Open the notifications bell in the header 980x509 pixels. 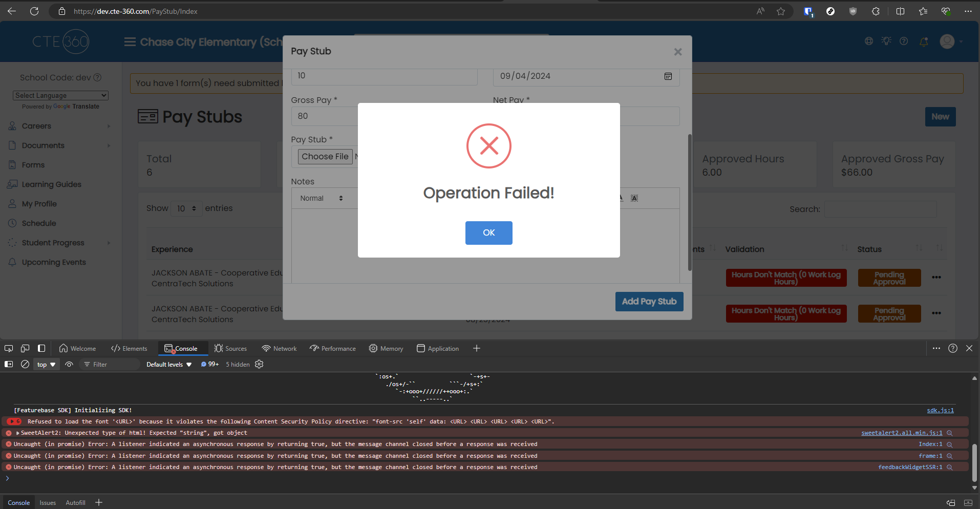[924, 41]
